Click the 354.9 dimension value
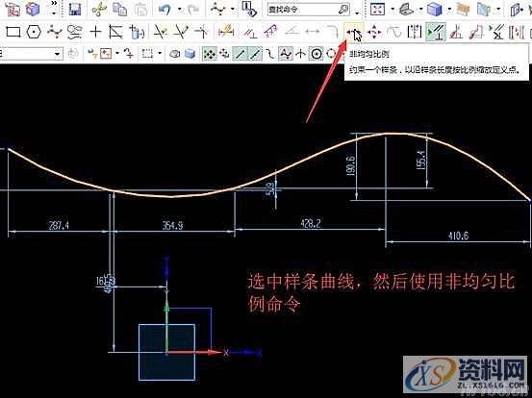 [172, 225]
